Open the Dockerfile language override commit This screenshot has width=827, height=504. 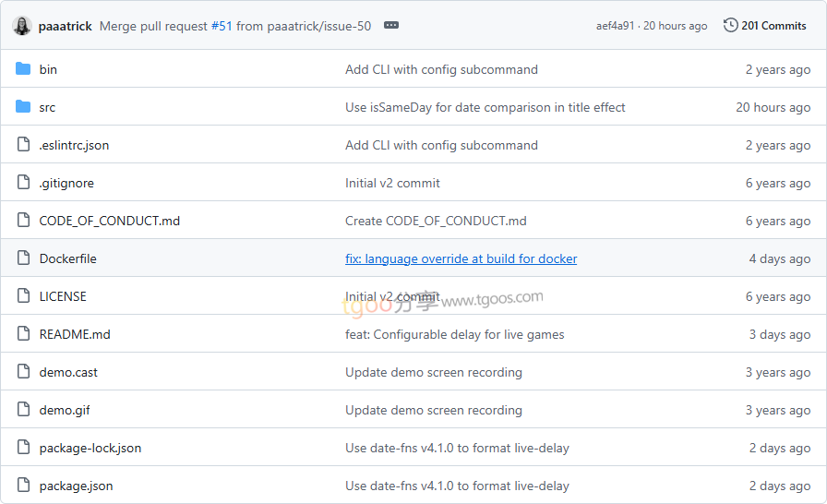pyautogui.click(x=461, y=258)
